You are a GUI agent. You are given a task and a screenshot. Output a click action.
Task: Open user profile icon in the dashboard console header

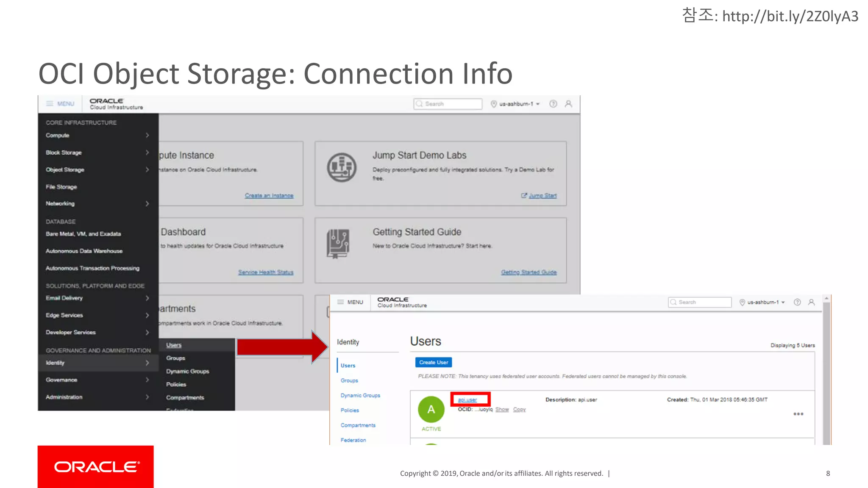[x=568, y=104]
